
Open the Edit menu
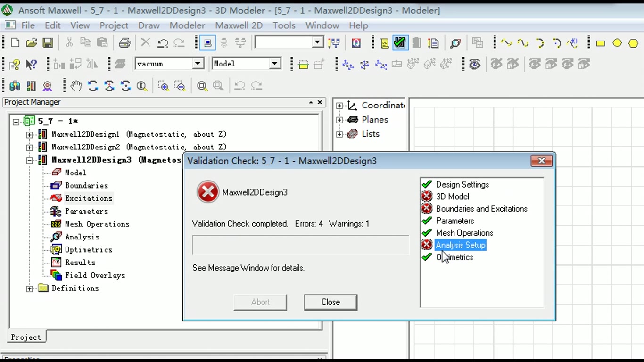[53, 25]
